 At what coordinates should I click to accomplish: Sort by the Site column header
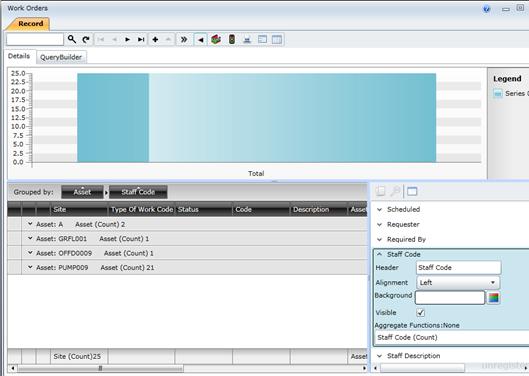coord(79,209)
